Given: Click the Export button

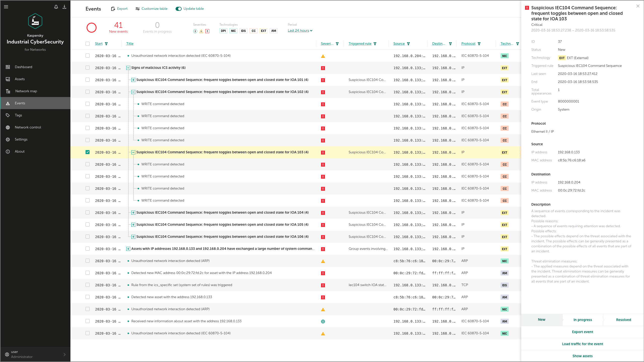Looking at the screenshot, I should pyautogui.click(x=119, y=9).
